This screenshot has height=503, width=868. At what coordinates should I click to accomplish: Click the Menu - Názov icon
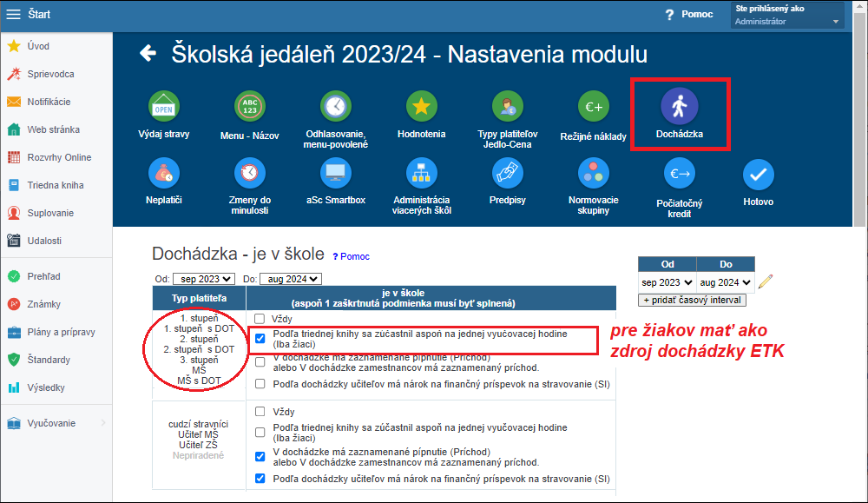coord(249,107)
